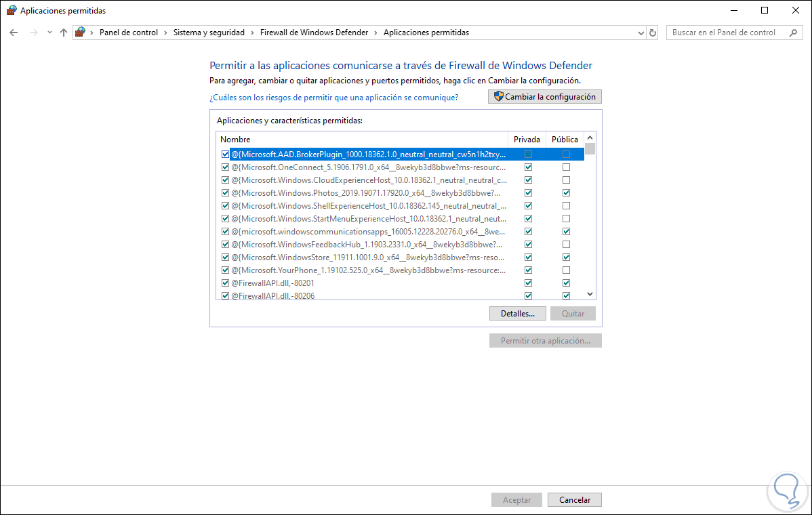Toggle Privada checkbox for ShellExperienceHost

(x=528, y=206)
